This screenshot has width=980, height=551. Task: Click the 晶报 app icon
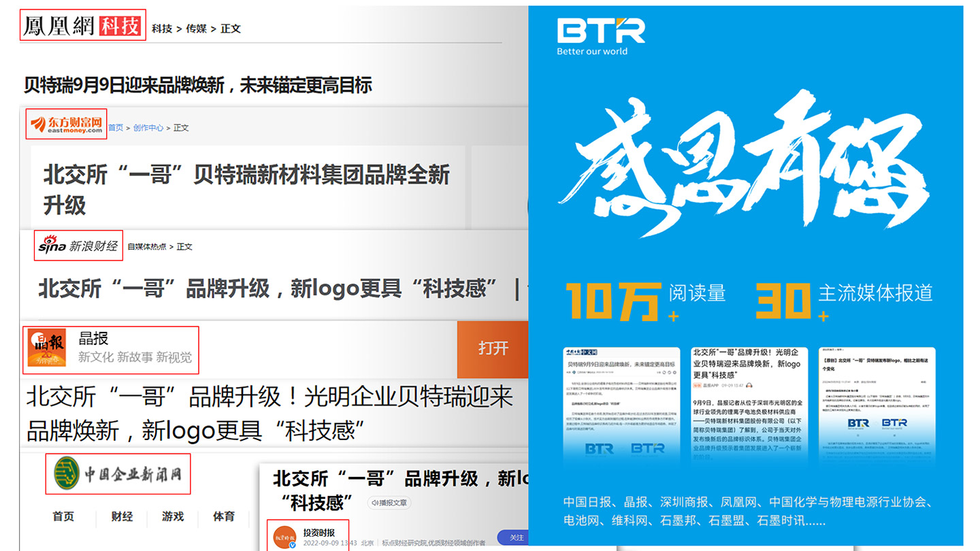point(46,350)
